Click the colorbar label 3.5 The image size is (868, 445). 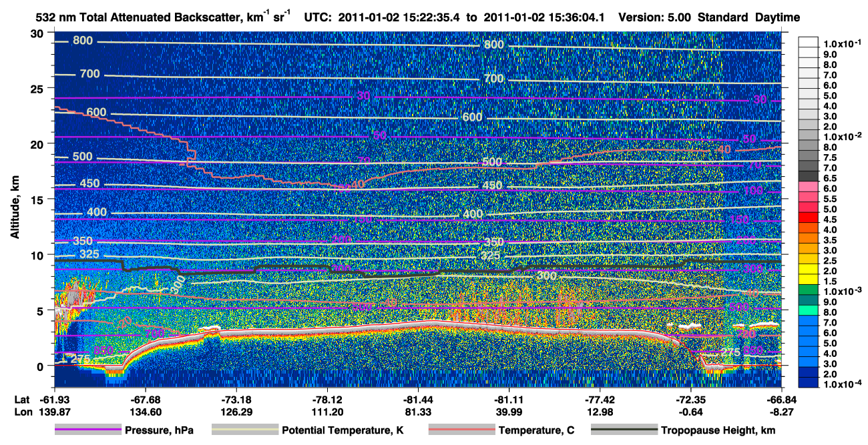tap(830, 240)
